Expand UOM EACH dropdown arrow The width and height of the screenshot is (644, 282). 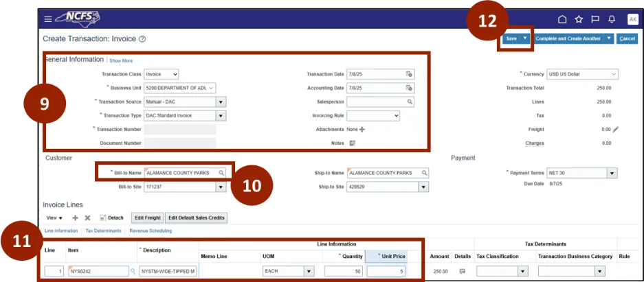tap(309, 271)
